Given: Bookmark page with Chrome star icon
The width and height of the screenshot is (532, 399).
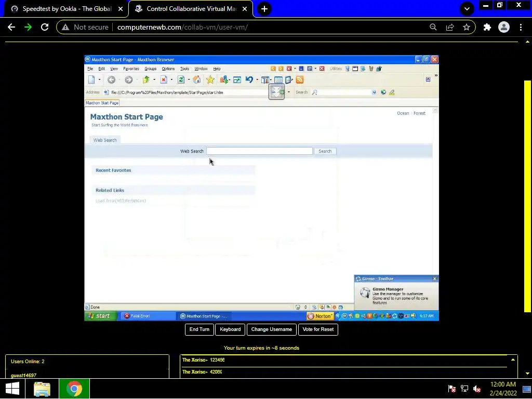Looking at the screenshot, I should 467,27.
